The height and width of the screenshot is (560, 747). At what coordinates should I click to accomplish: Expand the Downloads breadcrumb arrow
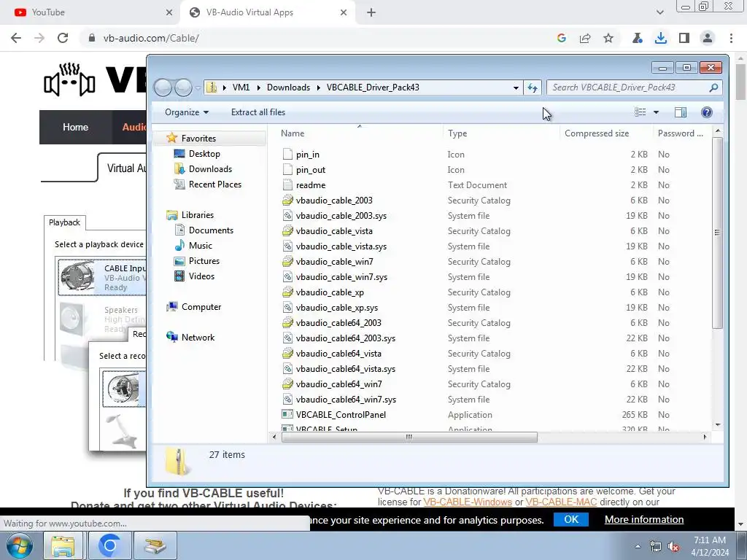[x=319, y=87]
